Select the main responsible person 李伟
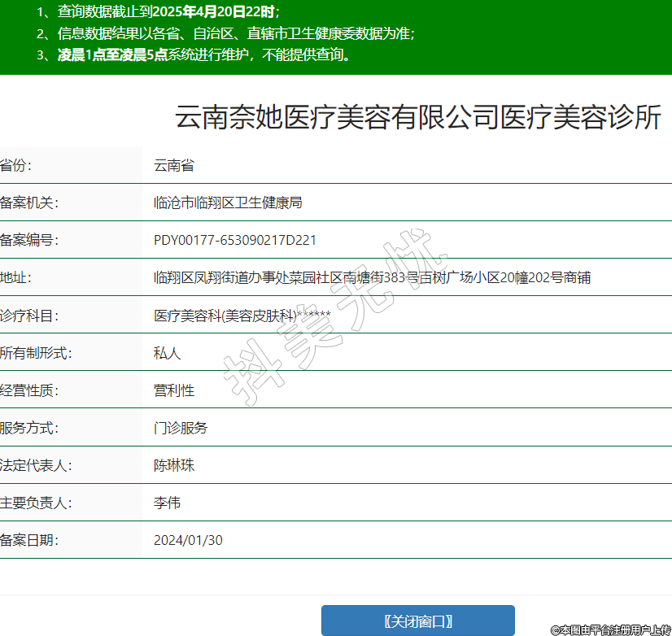The image size is (672, 636). click(x=167, y=503)
